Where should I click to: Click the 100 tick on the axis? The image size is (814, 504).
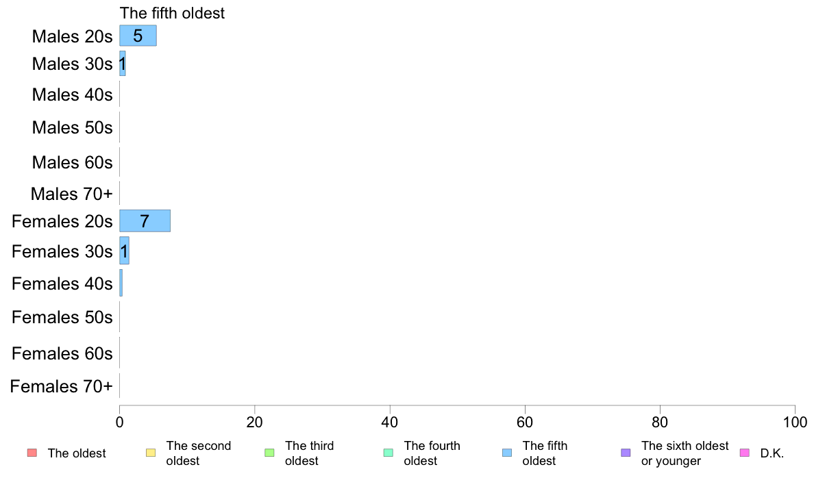pos(795,422)
